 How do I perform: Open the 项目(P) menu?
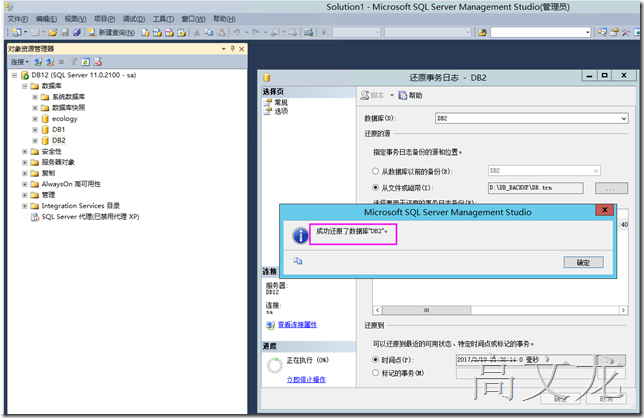click(x=104, y=19)
